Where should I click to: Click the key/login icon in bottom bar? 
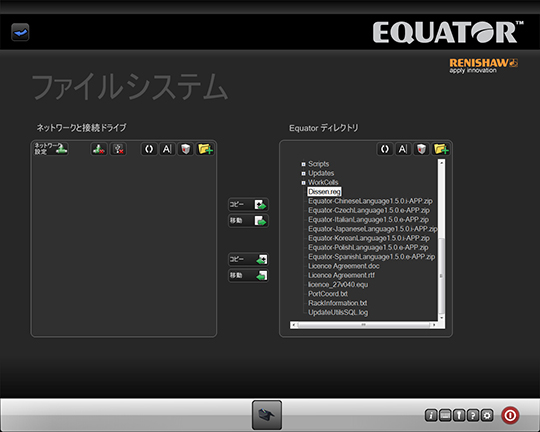(x=459, y=416)
